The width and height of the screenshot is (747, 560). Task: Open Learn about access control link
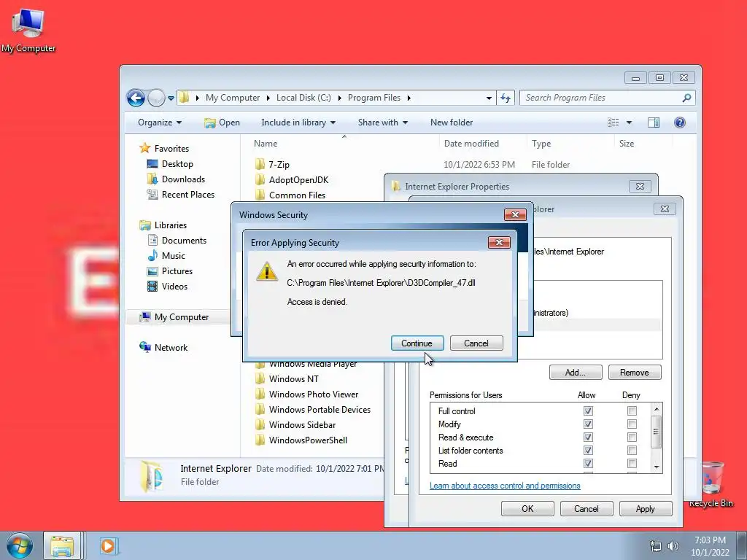pos(505,486)
